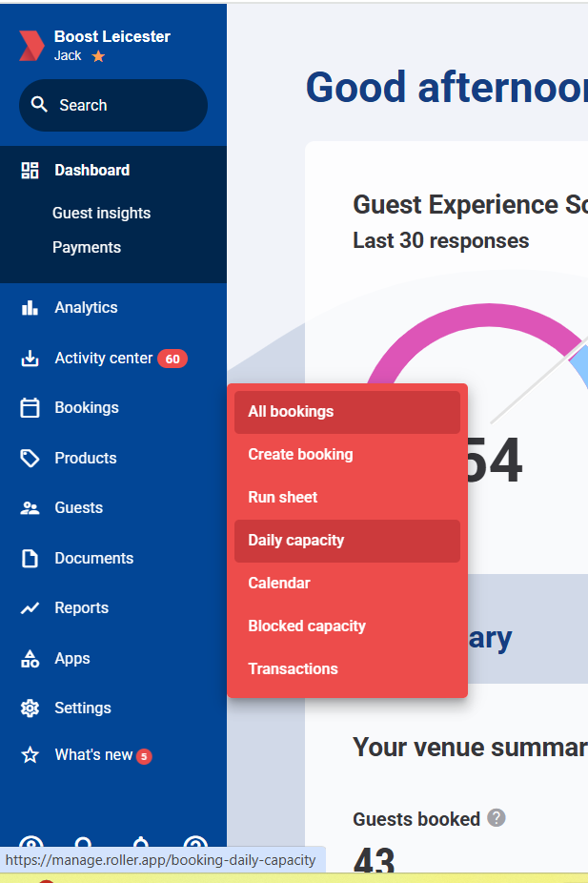The width and height of the screenshot is (588, 883).
Task: Click the help icon beside Guests booked
Action: click(496, 817)
